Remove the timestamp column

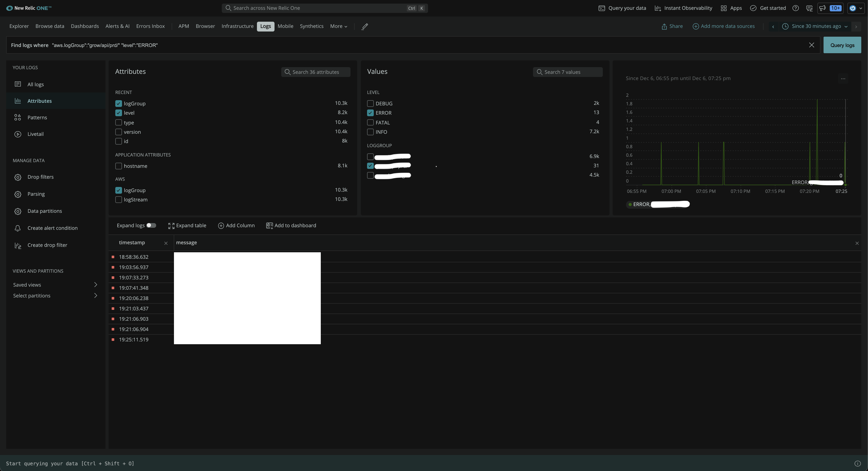click(166, 243)
